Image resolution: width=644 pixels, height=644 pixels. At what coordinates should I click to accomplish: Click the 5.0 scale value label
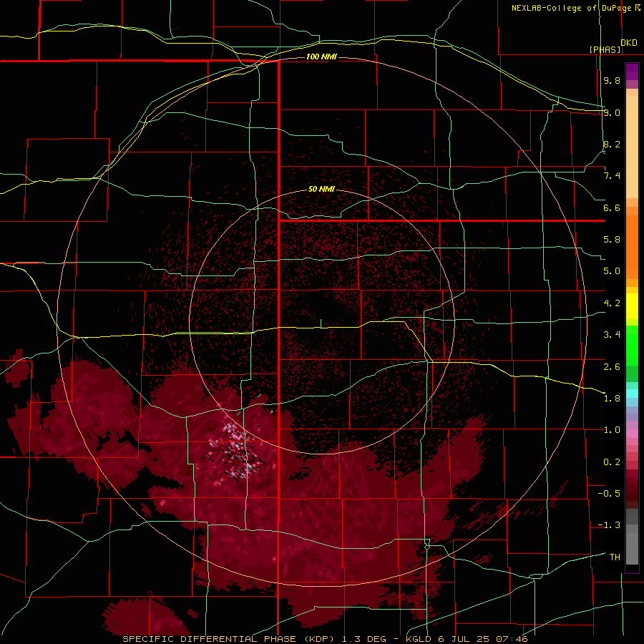(612, 271)
